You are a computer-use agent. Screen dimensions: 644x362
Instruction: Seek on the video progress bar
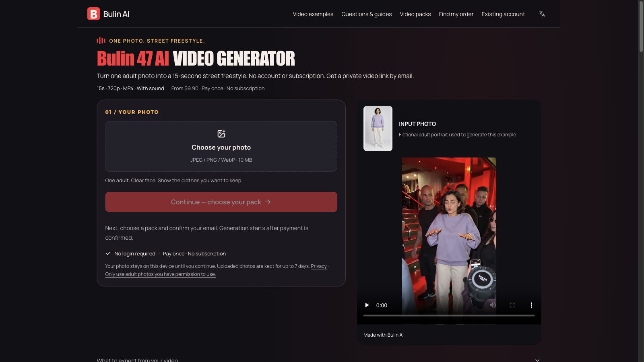click(x=449, y=315)
